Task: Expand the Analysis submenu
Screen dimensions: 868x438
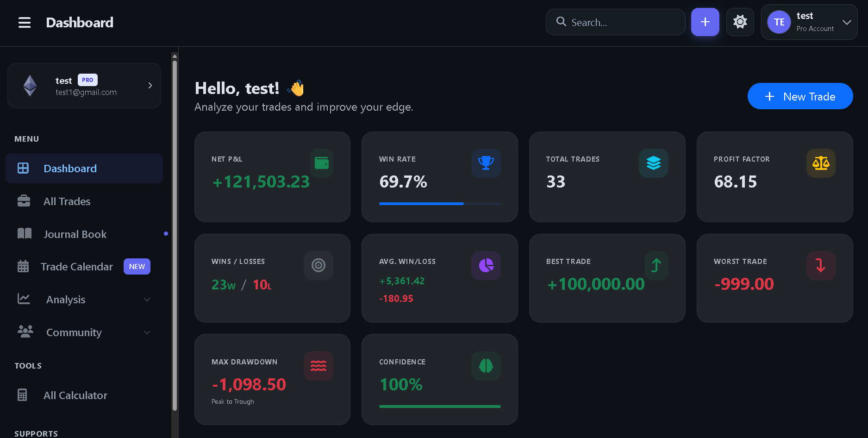Action: [84, 300]
